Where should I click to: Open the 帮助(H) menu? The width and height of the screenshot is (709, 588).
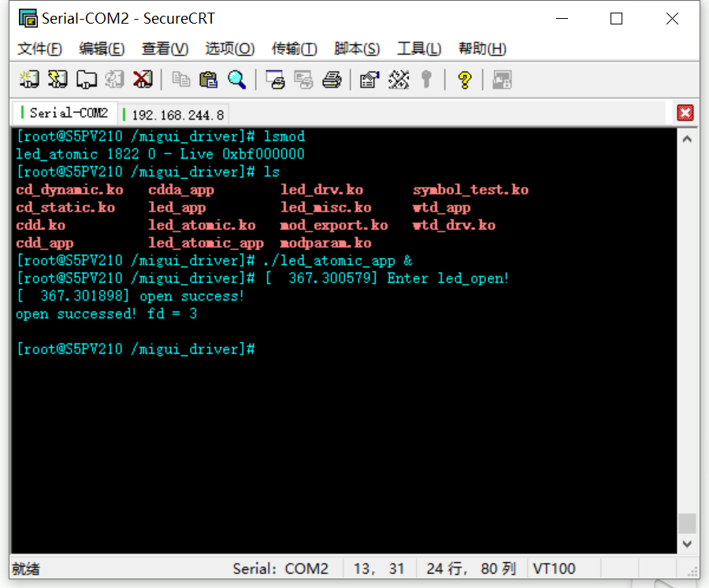tap(482, 48)
